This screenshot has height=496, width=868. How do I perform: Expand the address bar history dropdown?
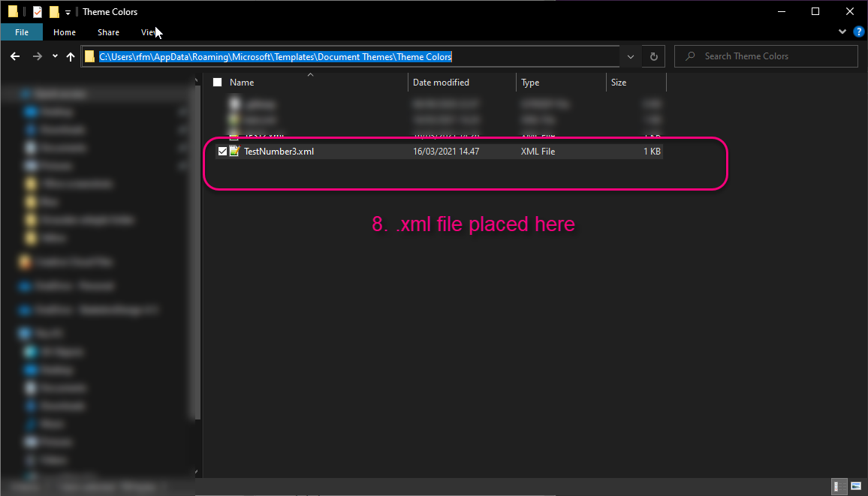(631, 56)
